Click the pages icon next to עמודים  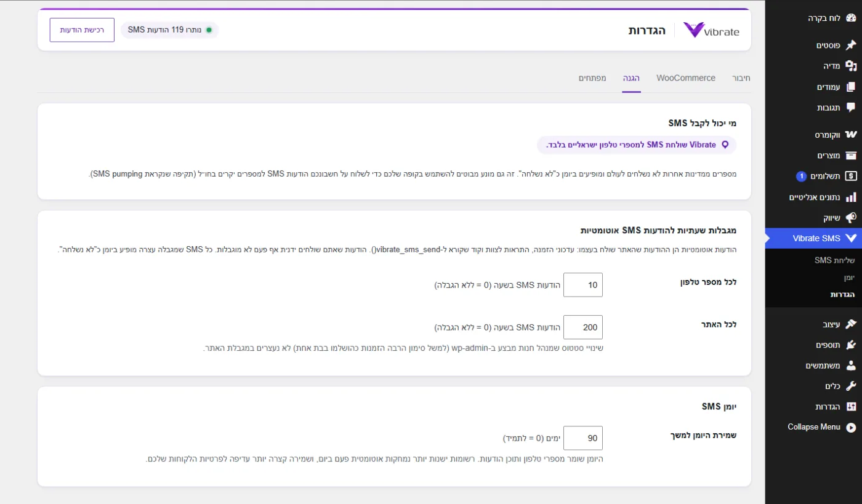(851, 87)
